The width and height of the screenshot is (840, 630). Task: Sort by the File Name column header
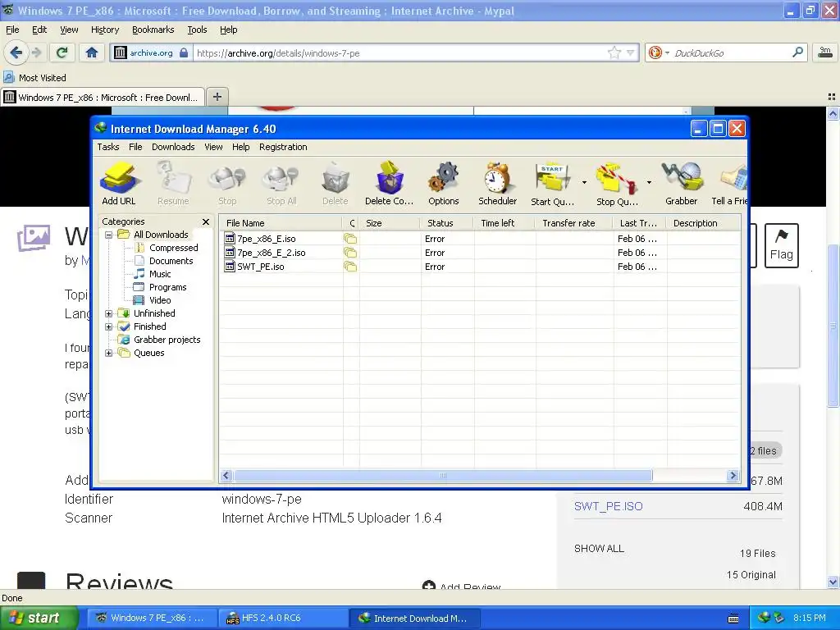[281, 223]
